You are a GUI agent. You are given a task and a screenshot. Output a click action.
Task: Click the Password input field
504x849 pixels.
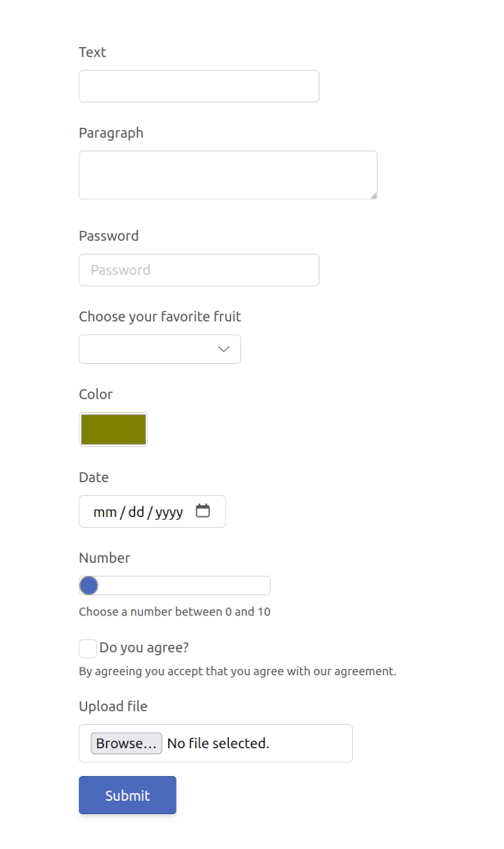pos(199,269)
